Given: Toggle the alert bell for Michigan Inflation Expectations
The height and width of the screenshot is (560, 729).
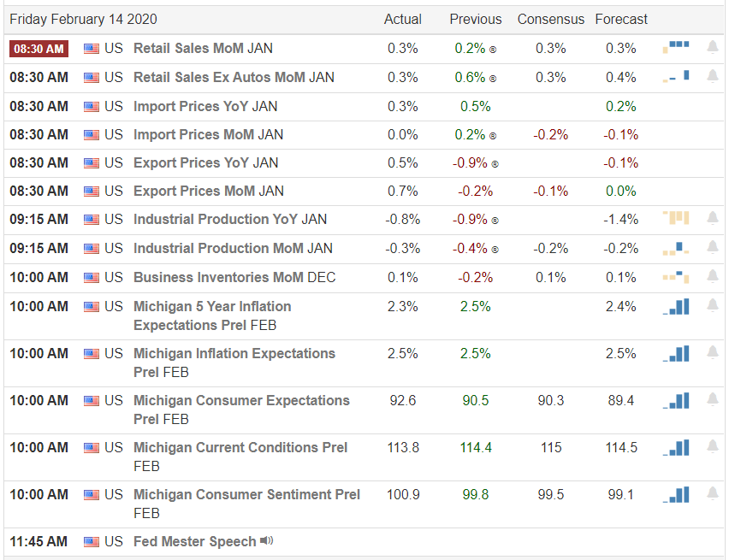Looking at the screenshot, I should [x=713, y=353].
